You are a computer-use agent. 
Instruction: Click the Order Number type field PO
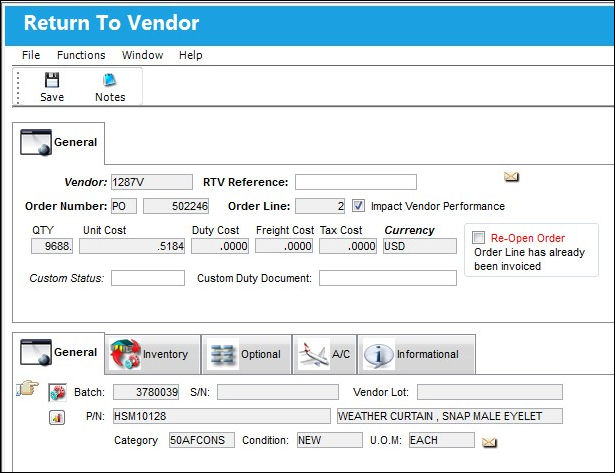pos(124,206)
